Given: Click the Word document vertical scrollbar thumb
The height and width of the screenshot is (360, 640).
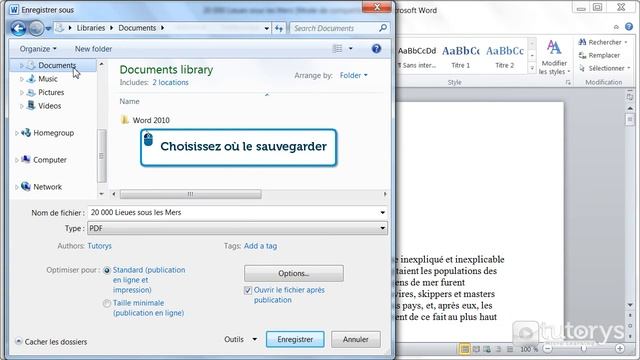Looking at the screenshot, I should 630,120.
